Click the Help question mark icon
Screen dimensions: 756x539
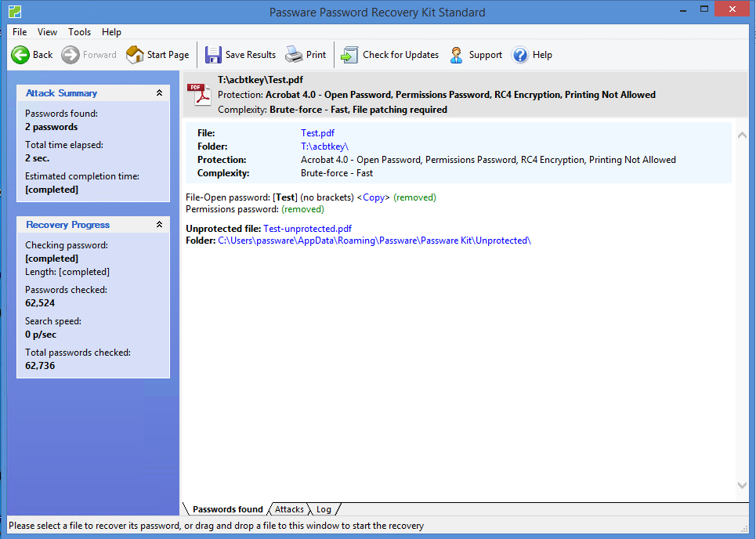click(520, 54)
